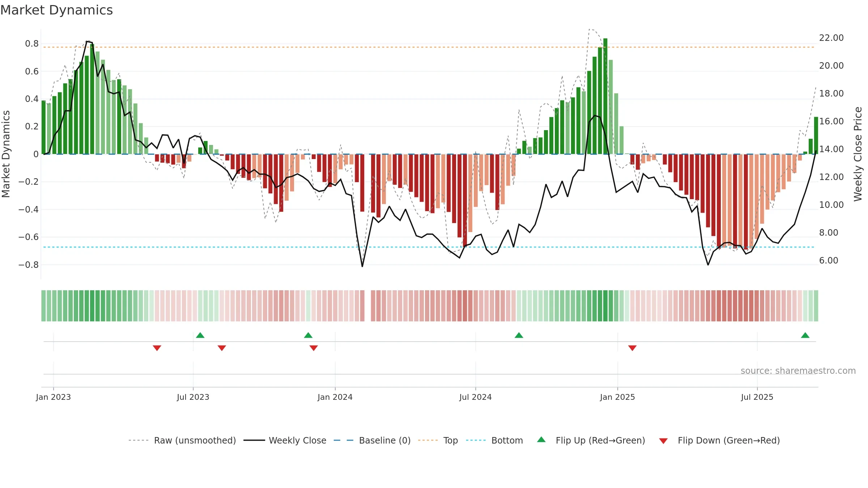
Task: Click the vertical Market Dynamics axis title
Action: (x=6, y=154)
